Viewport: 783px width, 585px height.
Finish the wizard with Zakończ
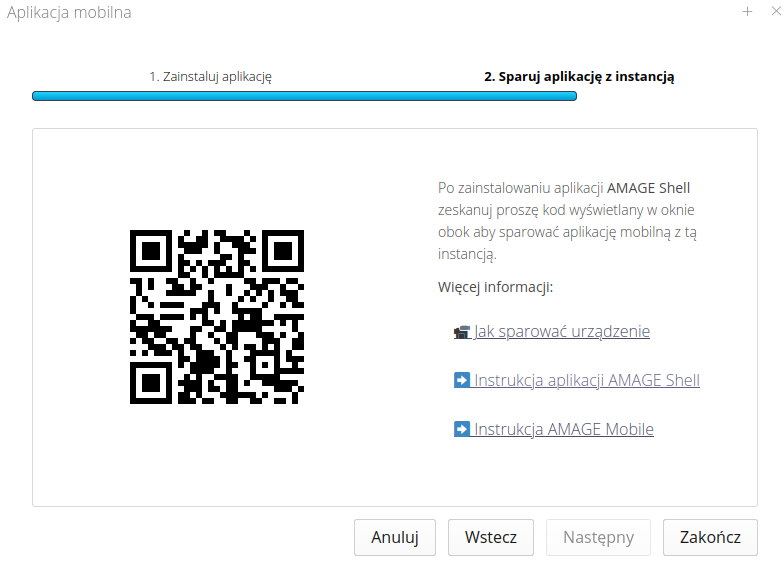(710, 538)
